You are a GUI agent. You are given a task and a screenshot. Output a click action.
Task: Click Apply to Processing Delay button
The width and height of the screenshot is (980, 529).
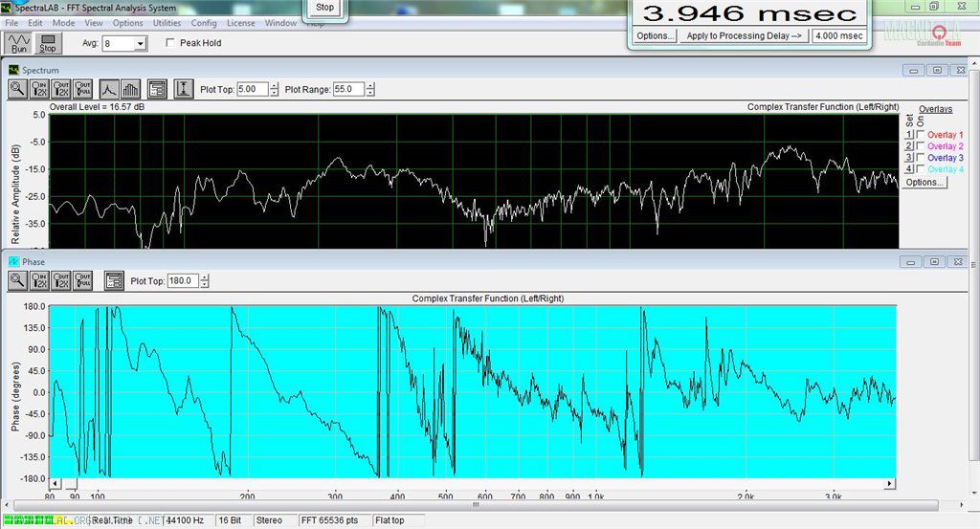click(x=744, y=36)
